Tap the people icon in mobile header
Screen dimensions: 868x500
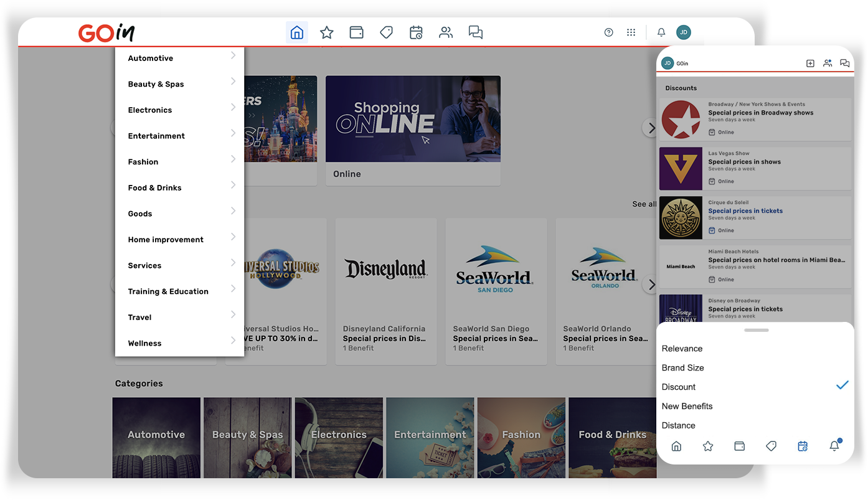(x=828, y=63)
